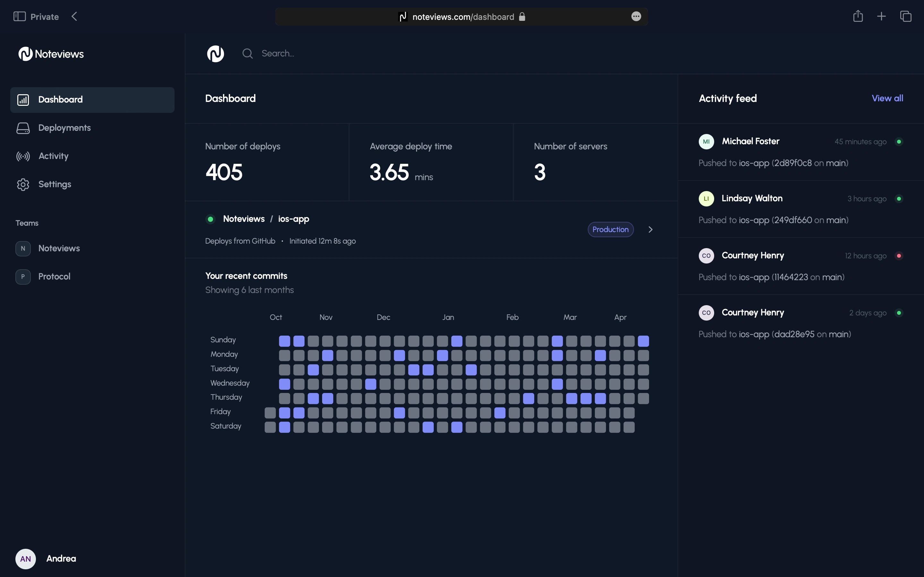The height and width of the screenshot is (577, 924).
Task: Open a new tab with plus icon
Action: point(881,16)
